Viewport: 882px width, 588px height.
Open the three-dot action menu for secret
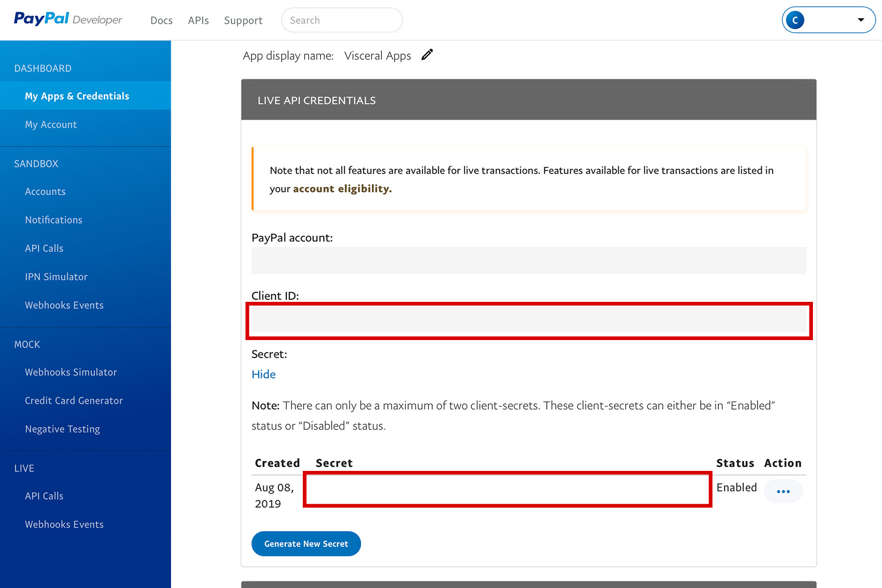pyautogui.click(x=783, y=491)
